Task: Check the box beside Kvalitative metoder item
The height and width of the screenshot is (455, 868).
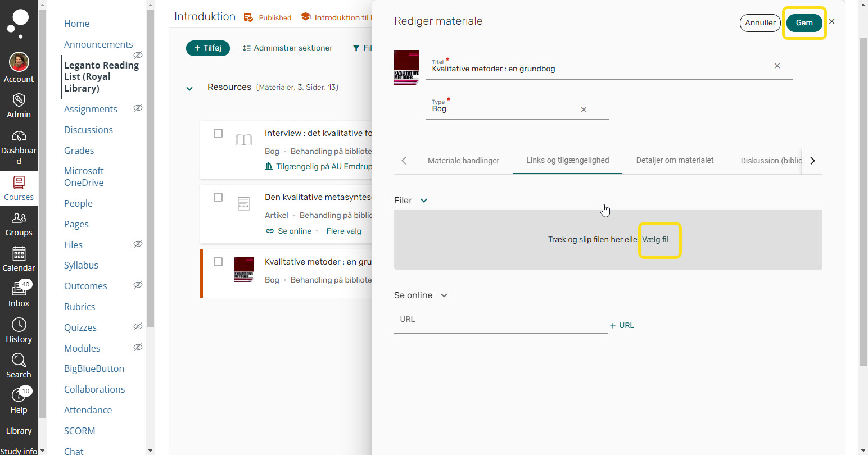Action: click(218, 262)
